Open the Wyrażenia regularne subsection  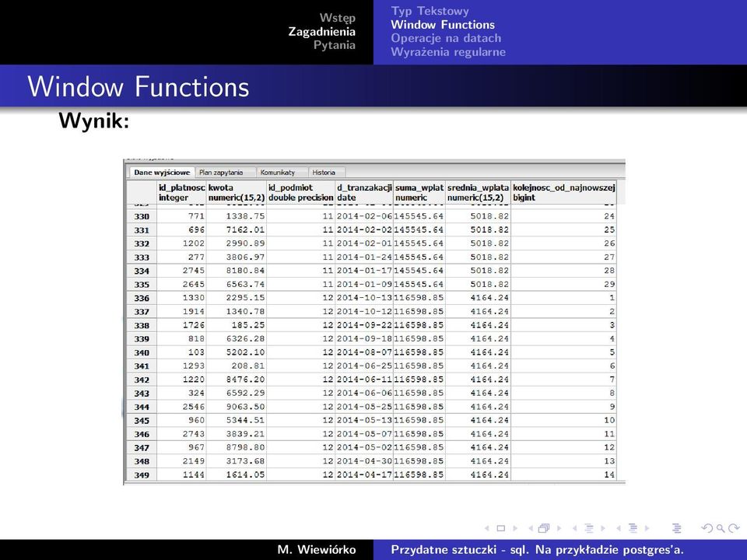[448, 52]
